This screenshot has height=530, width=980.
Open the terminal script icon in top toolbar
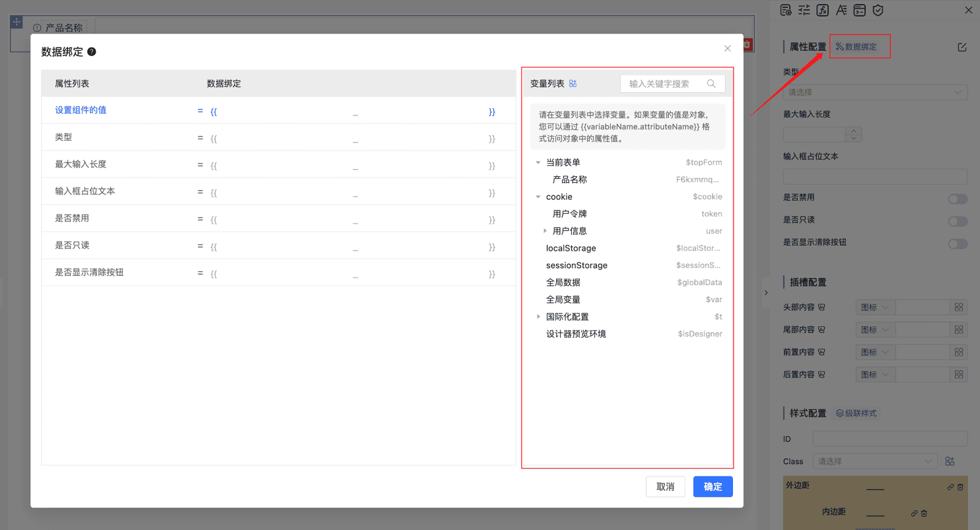[x=859, y=10]
